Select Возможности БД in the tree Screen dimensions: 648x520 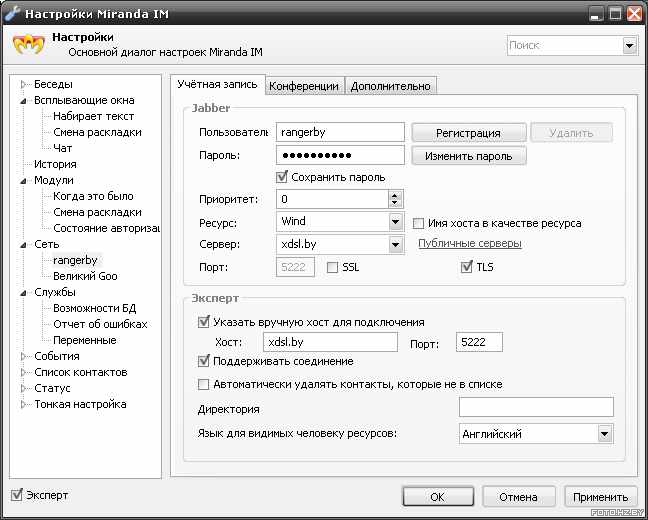[x=95, y=308]
